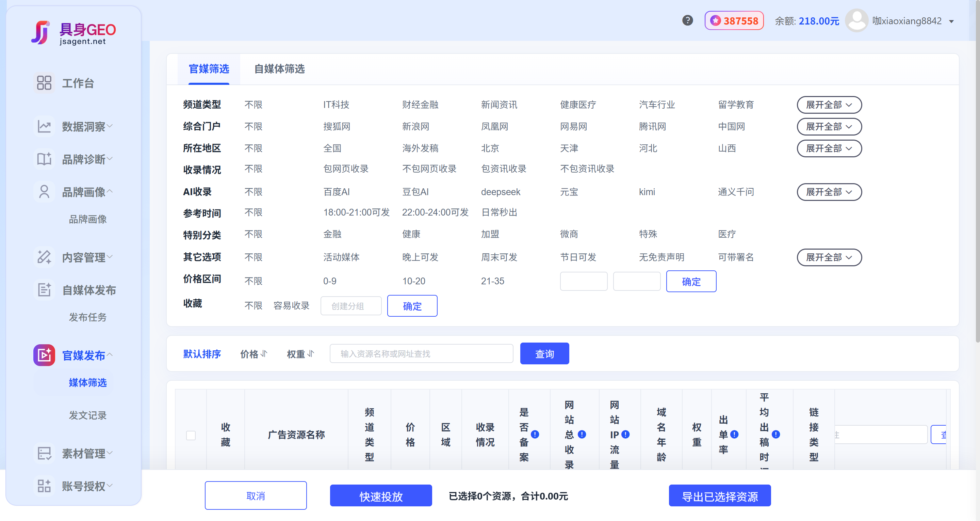The height and width of the screenshot is (521, 980).
Task: Switch to the 官媒筛选 tab
Action: click(x=209, y=69)
